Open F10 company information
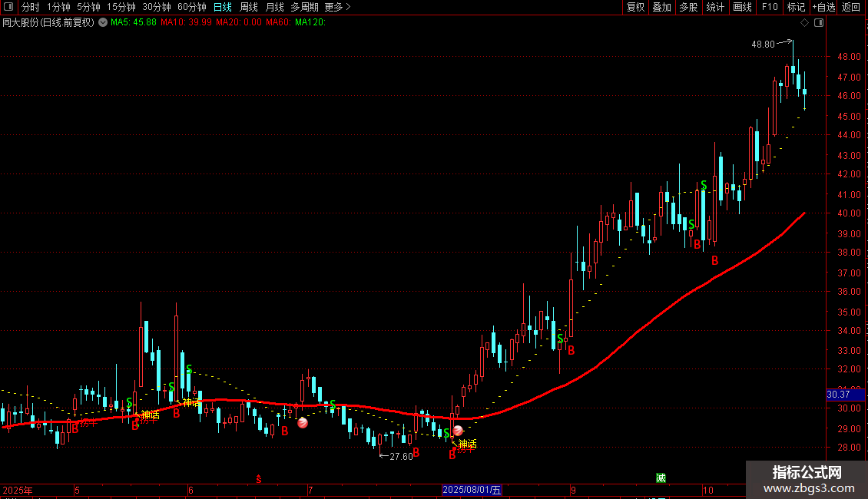 pyautogui.click(x=770, y=7)
